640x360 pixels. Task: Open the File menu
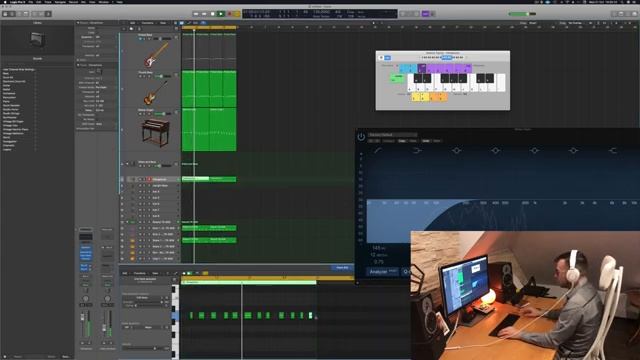[x=31, y=2]
